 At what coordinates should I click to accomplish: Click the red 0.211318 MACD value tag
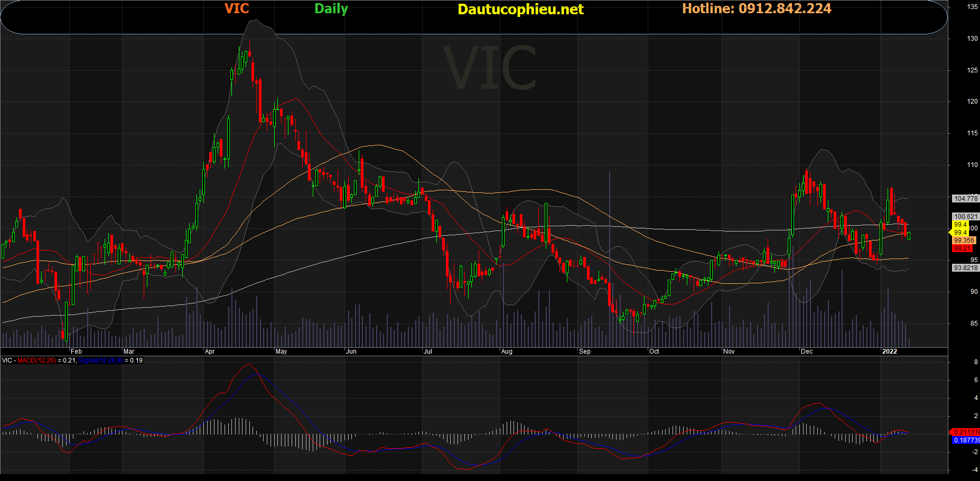[966, 432]
